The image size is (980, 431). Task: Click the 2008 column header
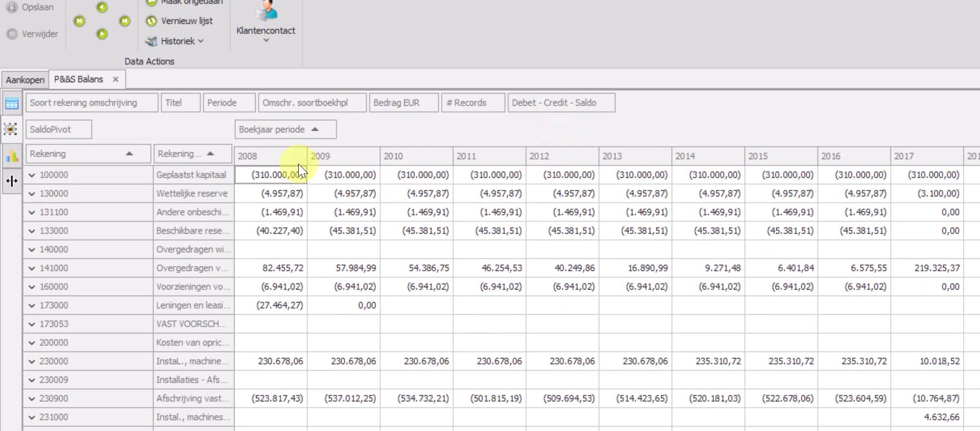271,156
